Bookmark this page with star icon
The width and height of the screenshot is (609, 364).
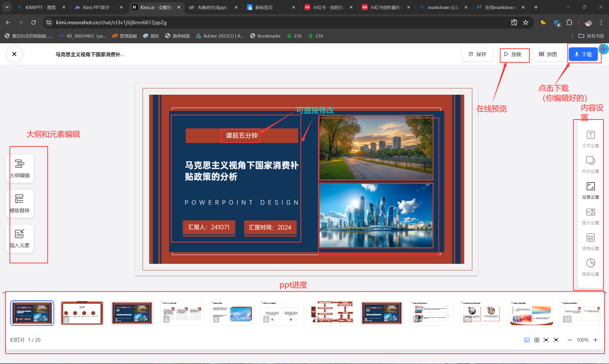click(525, 23)
